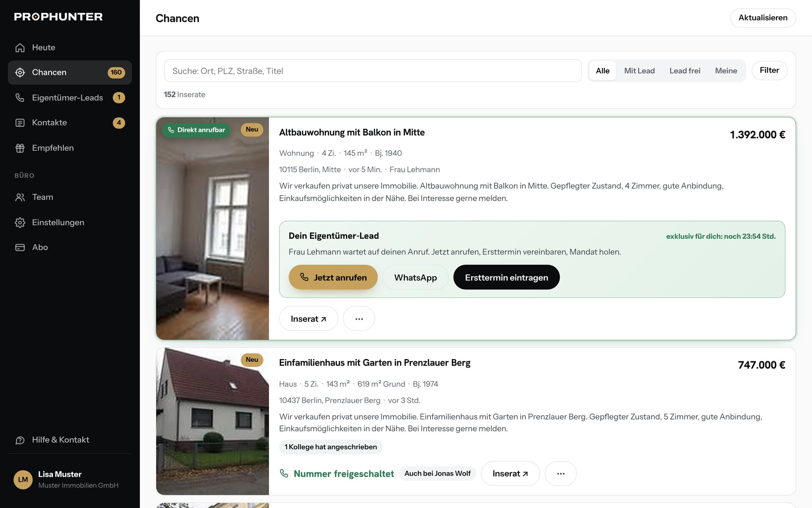This screenshot has height=508, width=812.
Task: Click the LM user avatar
Action: coord(23,480)
